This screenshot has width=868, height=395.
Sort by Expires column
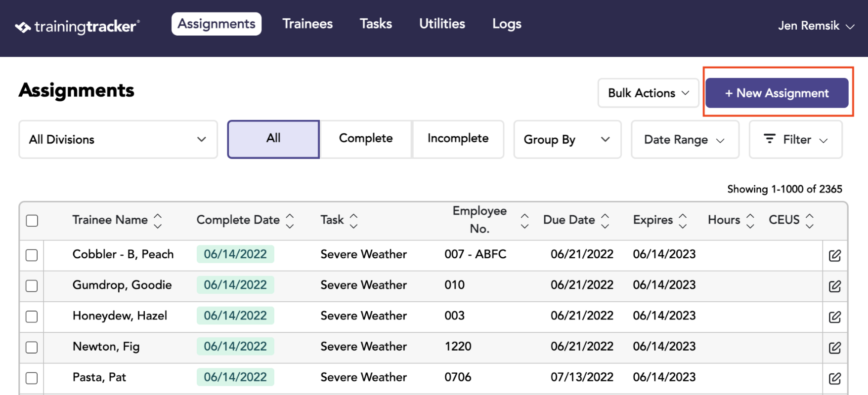(683, 220)
